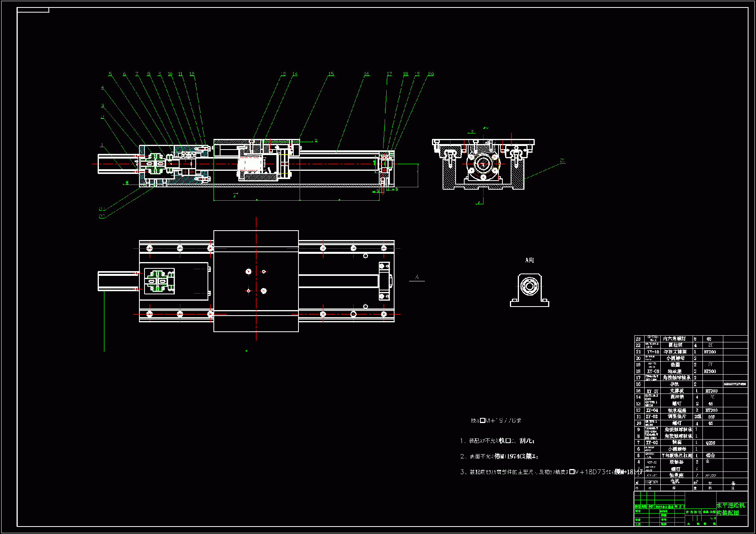Click technical requirement note 2 text

pos(499,456)
